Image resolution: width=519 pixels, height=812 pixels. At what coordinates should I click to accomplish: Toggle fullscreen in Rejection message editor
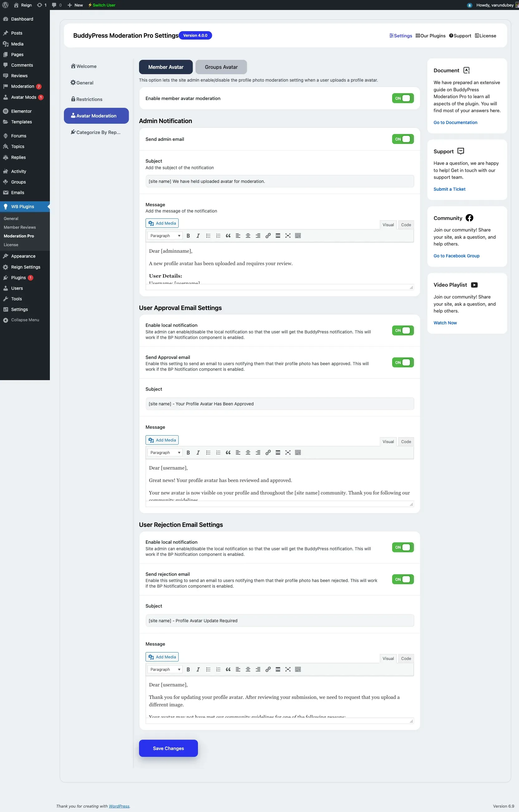[288, 669]
